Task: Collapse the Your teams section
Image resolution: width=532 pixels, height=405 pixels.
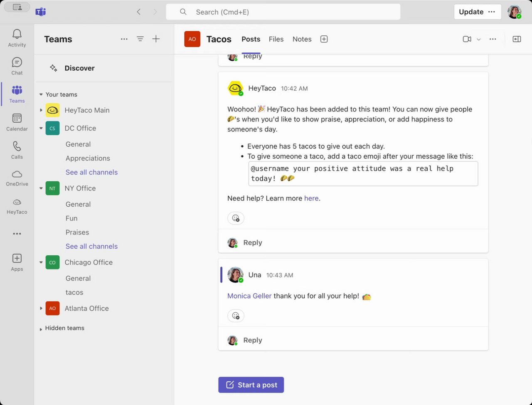Action: click(41, 94)
